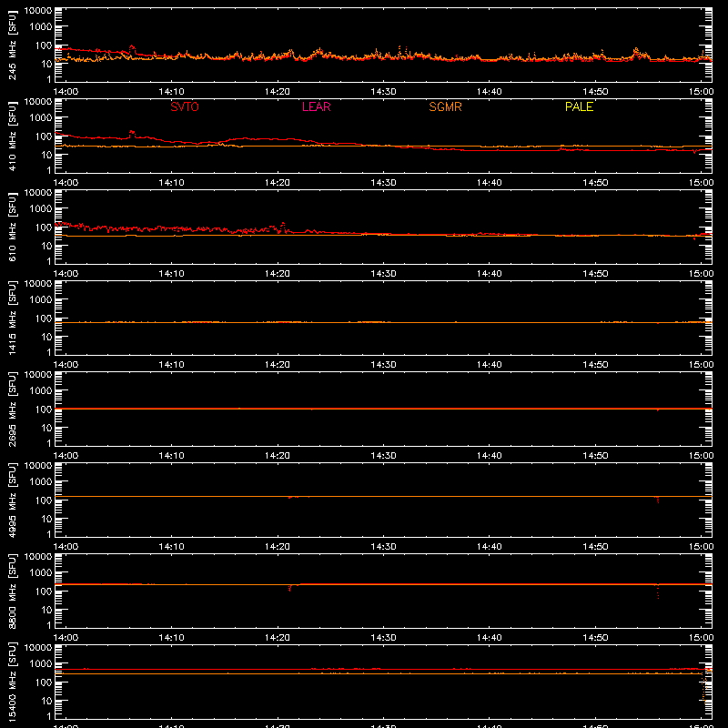The height and width of the screenshot is (728, 728).
Task: Click 14:20 tick label under 410 MHz plot
Action: [278, 183]
